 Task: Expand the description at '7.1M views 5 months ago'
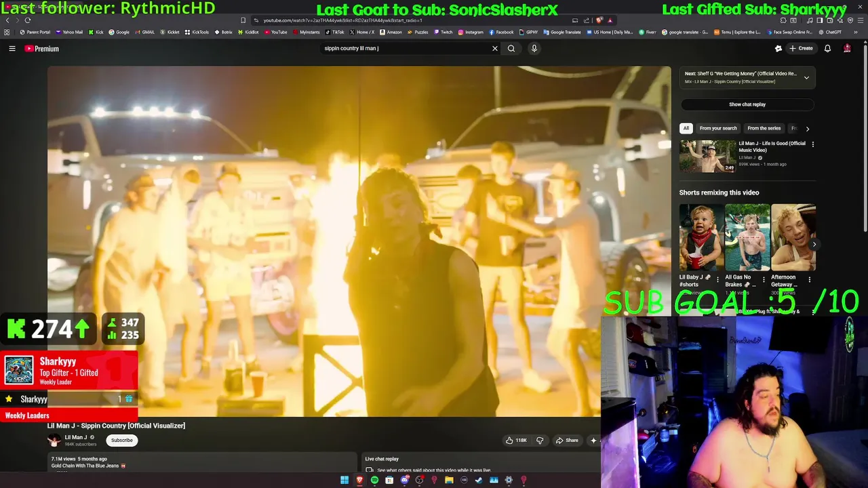79,459
